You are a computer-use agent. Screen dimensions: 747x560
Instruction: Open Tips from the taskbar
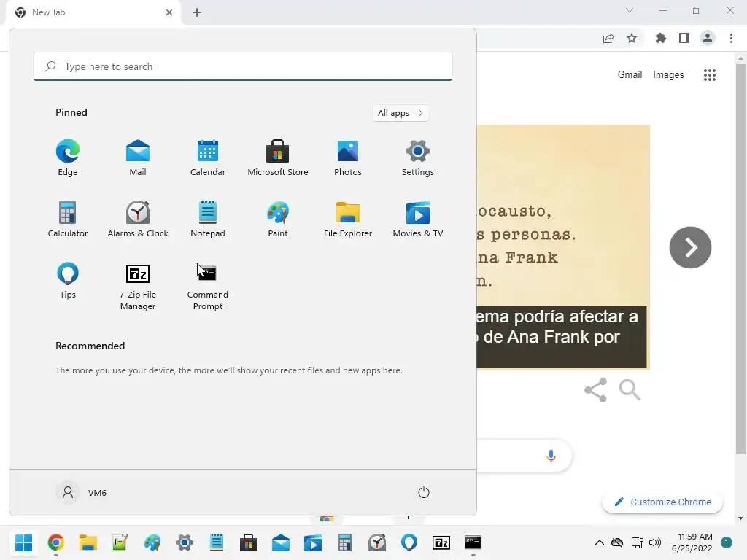409,542
